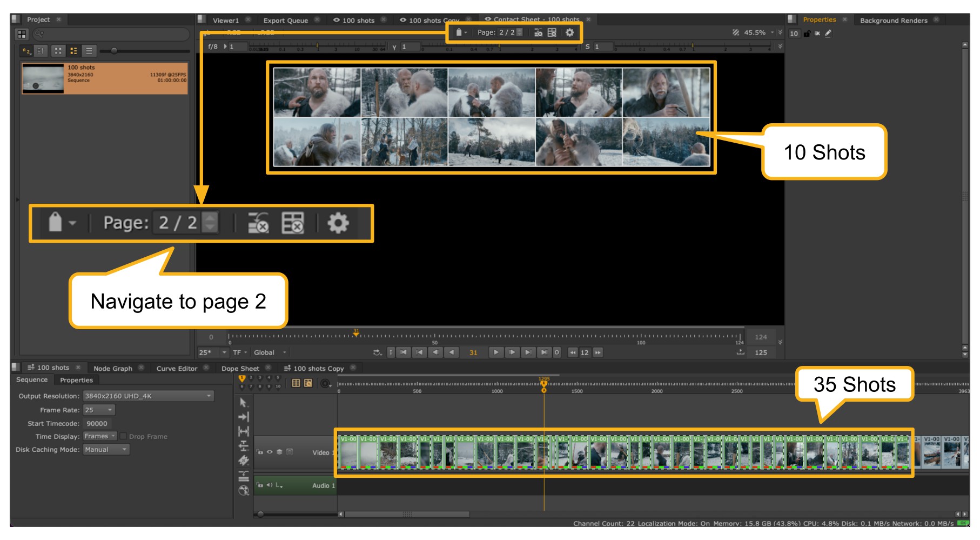Select the razor blade tool
This screenshot has height=540, width=980.
tap(244, 460)
